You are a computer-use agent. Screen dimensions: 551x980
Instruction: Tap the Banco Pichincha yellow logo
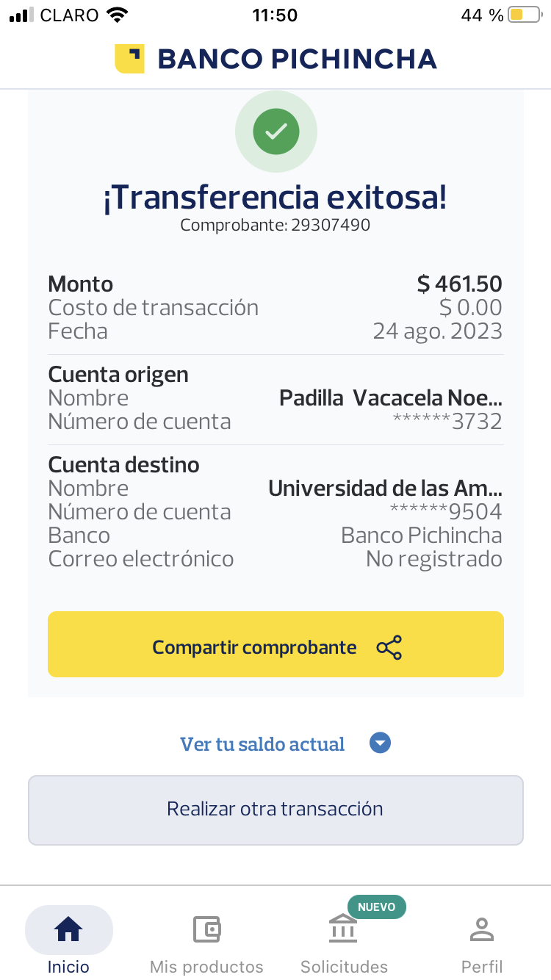coord(129,59)
